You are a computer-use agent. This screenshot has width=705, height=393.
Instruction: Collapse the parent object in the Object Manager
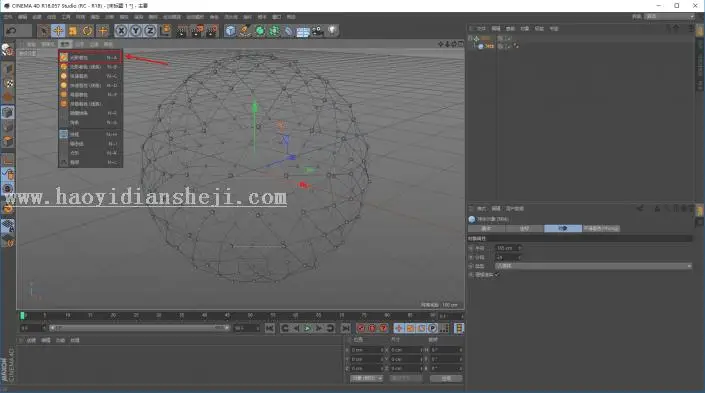(x=471, y=38)
